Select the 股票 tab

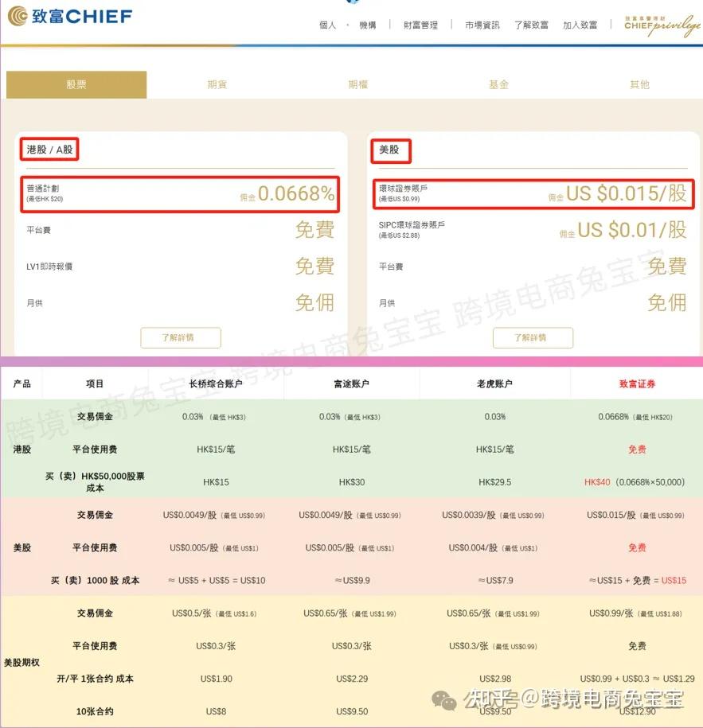(x=76, y=84)
